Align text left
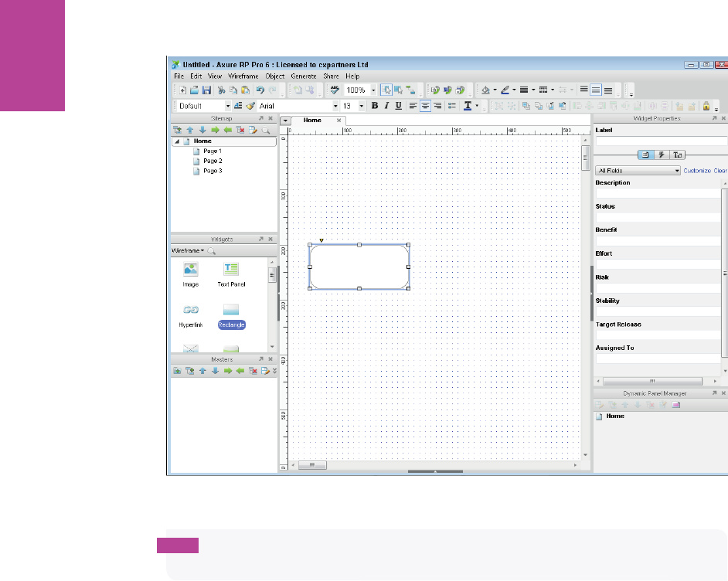The height and width of the screenshot is (581, 728). (x=413, y=106)
